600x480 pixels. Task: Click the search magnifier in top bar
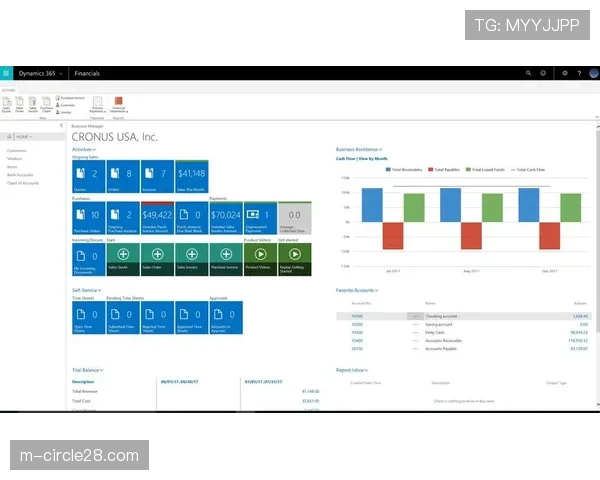tap(528, 73)
